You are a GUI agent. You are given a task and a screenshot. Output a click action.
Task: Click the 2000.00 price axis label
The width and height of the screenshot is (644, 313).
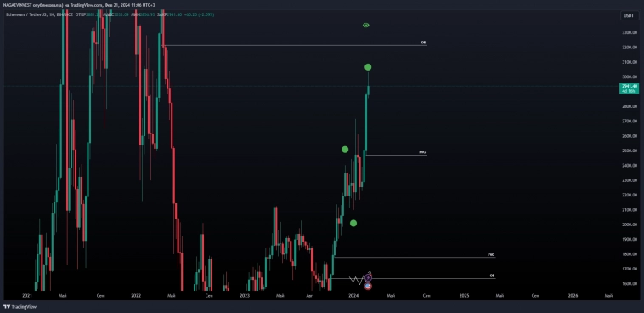[x=630, y=225]
